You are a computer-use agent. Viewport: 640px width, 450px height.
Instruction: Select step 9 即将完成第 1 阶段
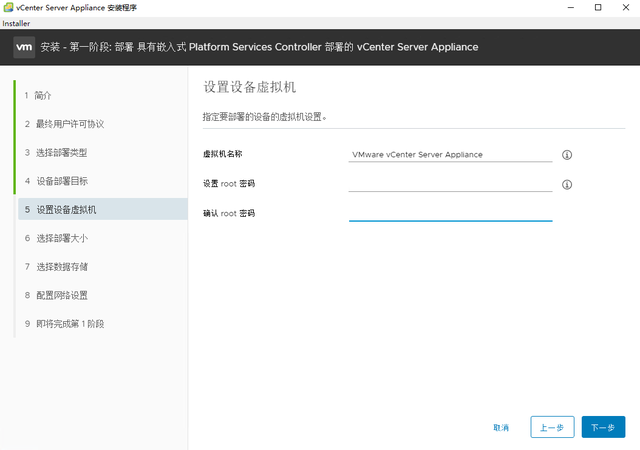[x=64, y=324]
